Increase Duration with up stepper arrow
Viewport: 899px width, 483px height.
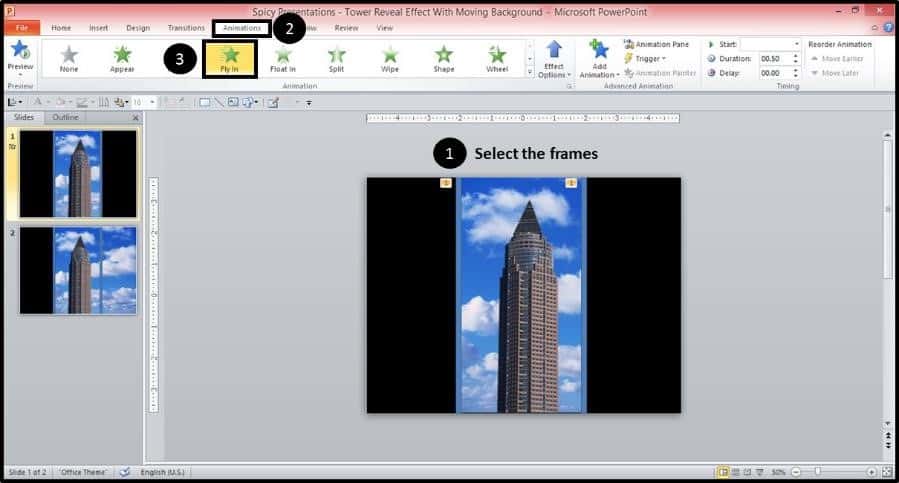click(795, 56)
